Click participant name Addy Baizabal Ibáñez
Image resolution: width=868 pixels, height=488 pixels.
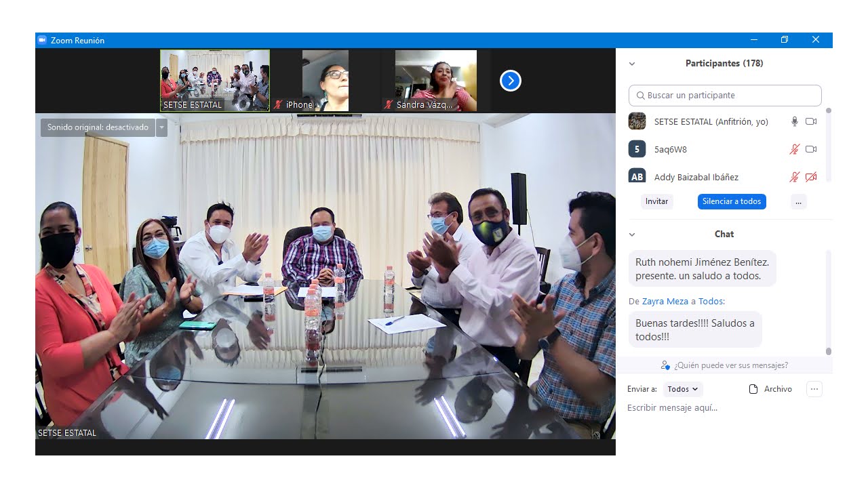pyautogui.click(x=696, y=177)
